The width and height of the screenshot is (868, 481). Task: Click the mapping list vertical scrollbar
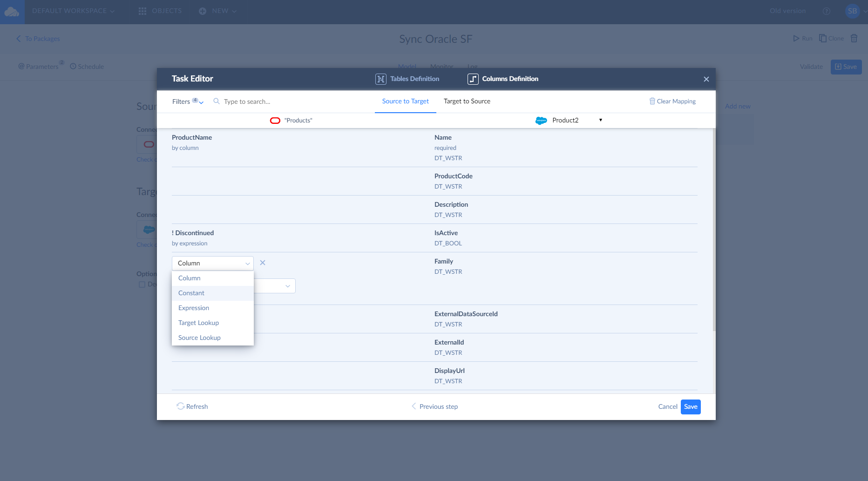coord(714,230)
